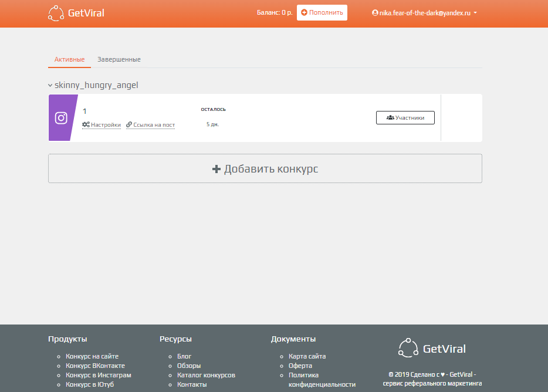This screenshot has width=548, height=392.
Task: Click the GetViral logo in footer
Action: [432, 349]
